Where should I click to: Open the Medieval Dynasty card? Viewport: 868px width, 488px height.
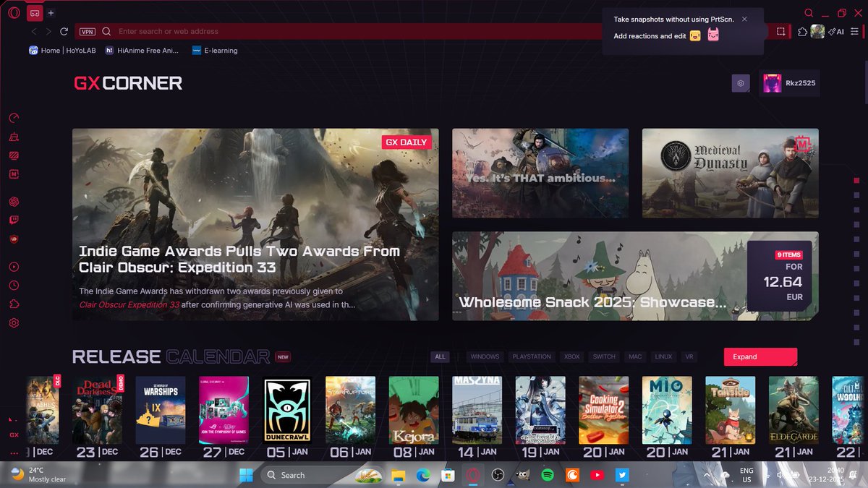pyautogui.click(x=731, y=174)
